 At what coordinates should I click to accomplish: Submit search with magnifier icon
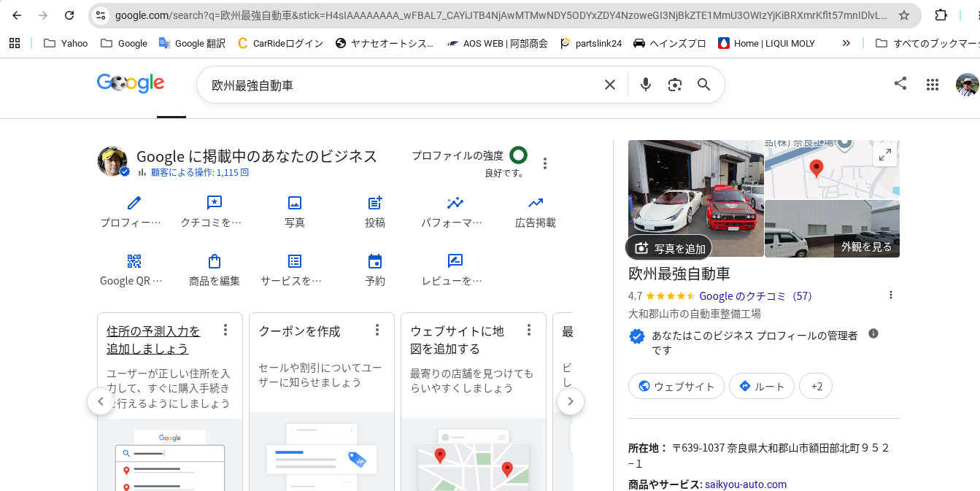pyautogui.click(x=703, y=85)
